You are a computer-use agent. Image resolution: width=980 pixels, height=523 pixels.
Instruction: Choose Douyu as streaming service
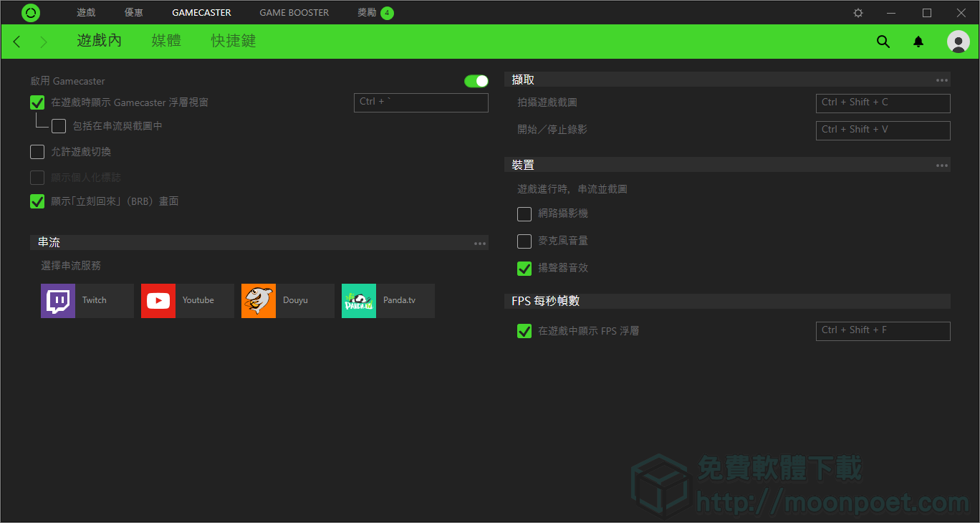point(288,301)
